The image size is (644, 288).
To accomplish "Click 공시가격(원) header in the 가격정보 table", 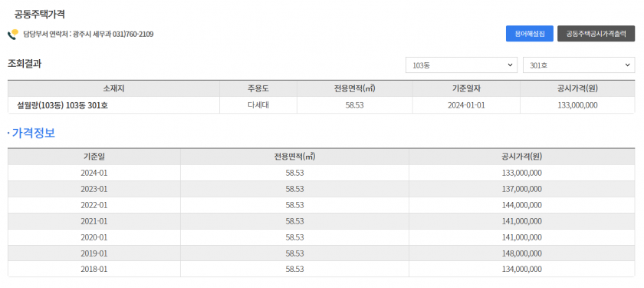I will pyautogui.click(x=521, y=157).
